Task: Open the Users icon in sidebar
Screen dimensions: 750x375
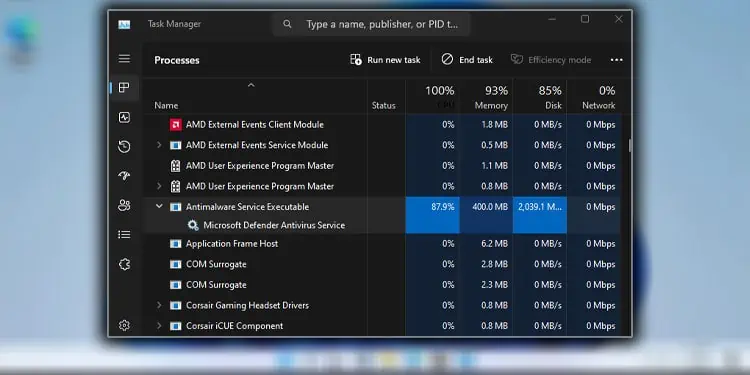Action: coord(124,205)
